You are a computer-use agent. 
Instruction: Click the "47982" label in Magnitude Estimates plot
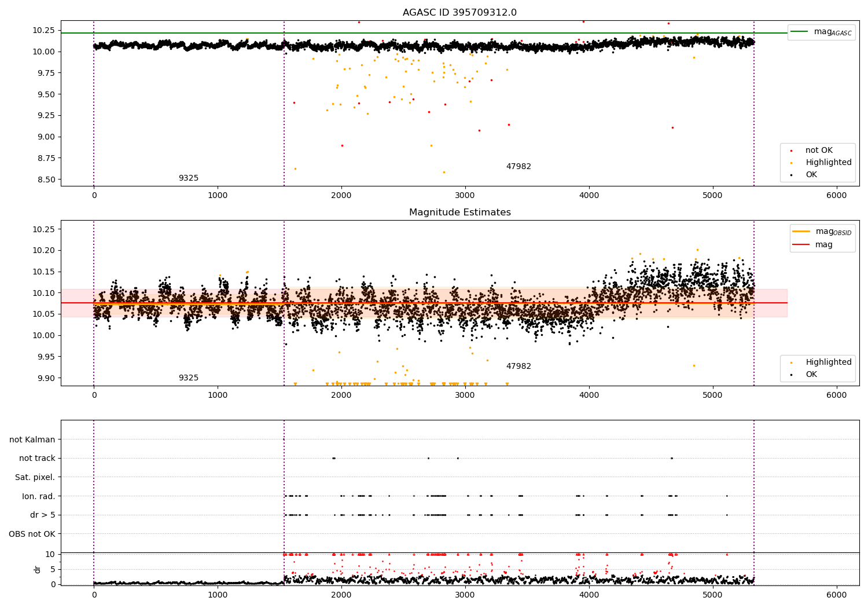pos(518,367)
